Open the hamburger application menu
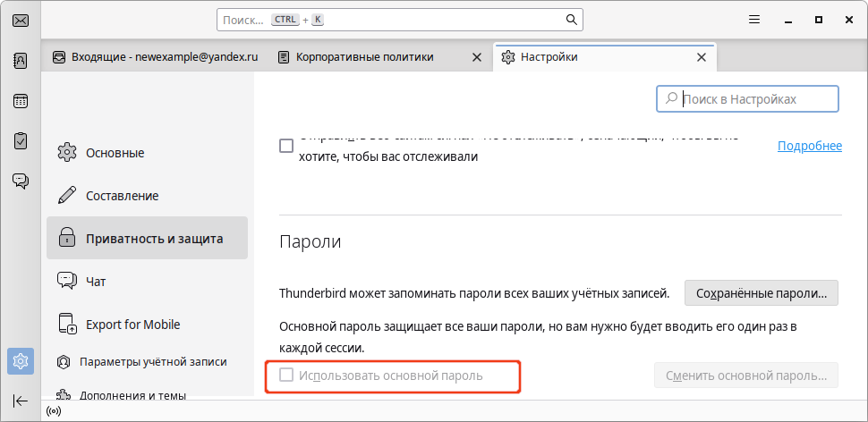868x422 pixels. (x=754, y=20)
